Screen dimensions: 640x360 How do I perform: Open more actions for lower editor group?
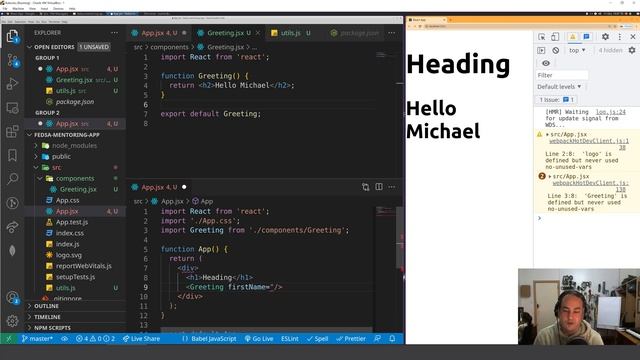point(392,187)
